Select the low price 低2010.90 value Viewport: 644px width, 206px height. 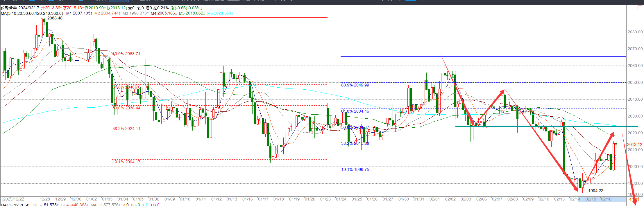95,8
